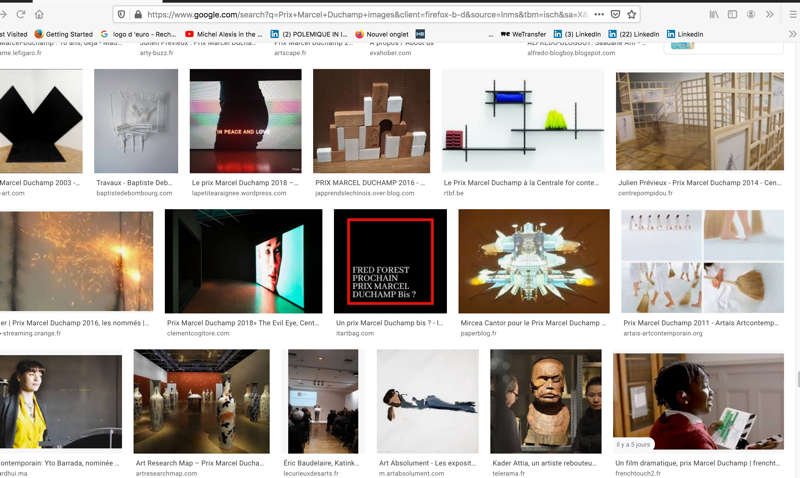Open the Getting Started bookmark
800x478 pixels.
tap(62, 34)
